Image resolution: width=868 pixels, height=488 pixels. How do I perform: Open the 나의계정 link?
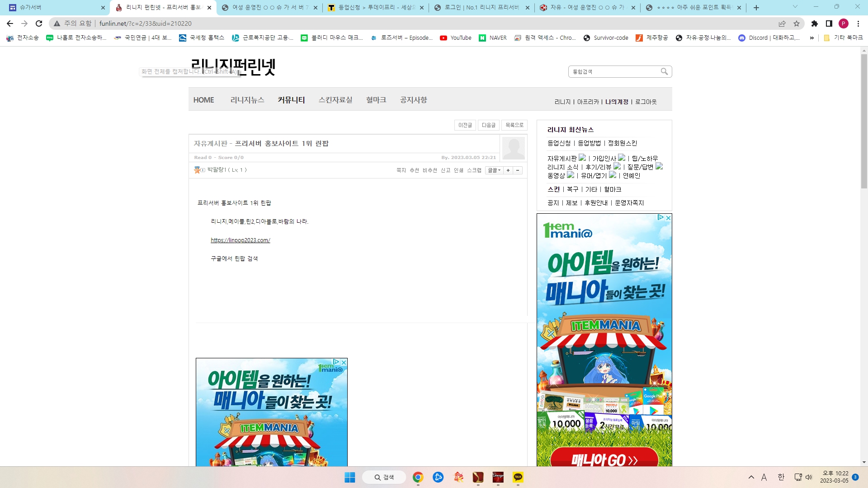tap(617, 102)
